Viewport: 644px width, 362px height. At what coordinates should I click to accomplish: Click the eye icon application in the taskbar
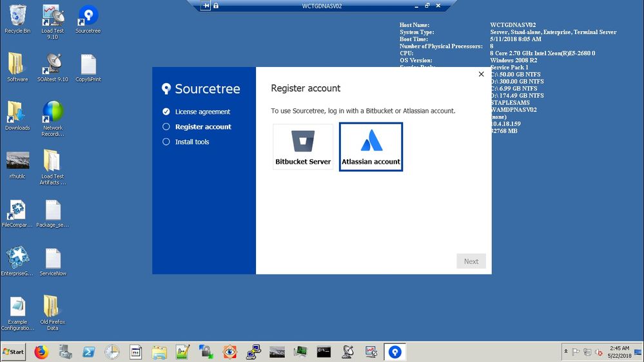pos(229,352)
